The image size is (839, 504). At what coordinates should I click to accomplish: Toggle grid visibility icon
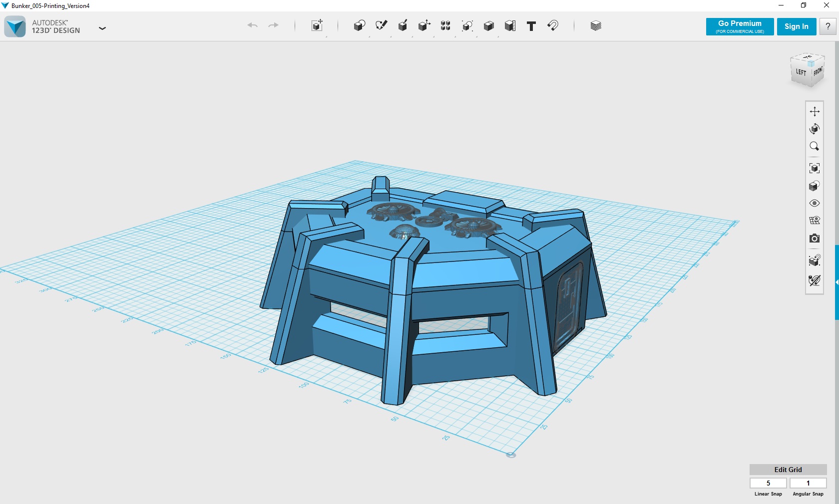click(x=815, y=221)
